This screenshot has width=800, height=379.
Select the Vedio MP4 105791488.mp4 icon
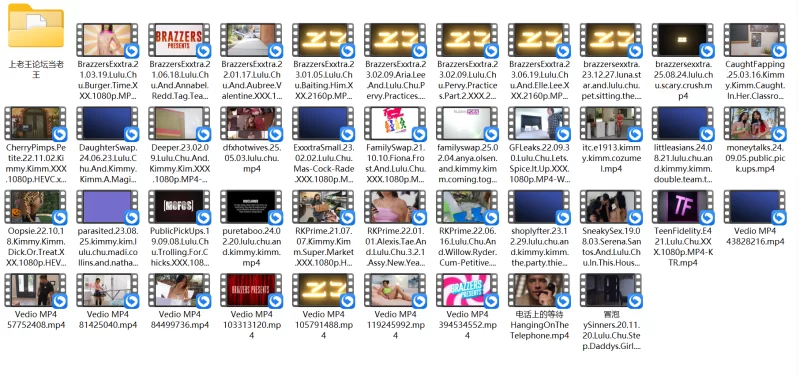coord(323,290)
